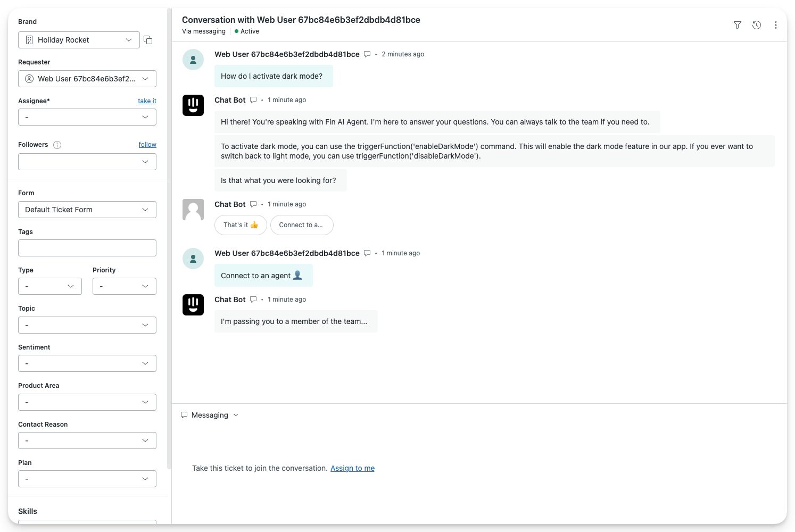Click the Web User avatar on first message
This screenshot has height=532, width=795.
coord(193,60)
